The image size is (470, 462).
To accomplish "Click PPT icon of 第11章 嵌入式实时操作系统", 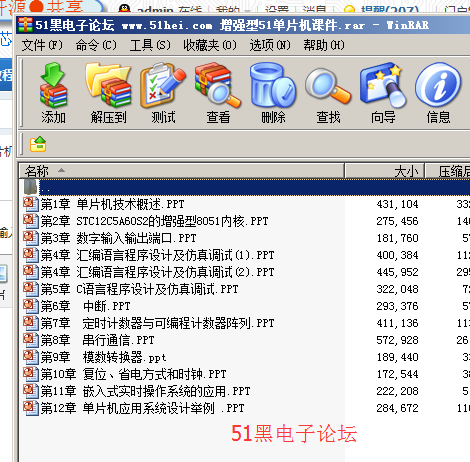I will tap(31, 391).
